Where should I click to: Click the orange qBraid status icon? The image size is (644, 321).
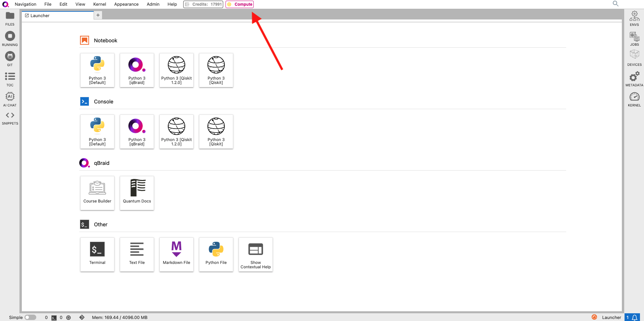coord(594,317)
